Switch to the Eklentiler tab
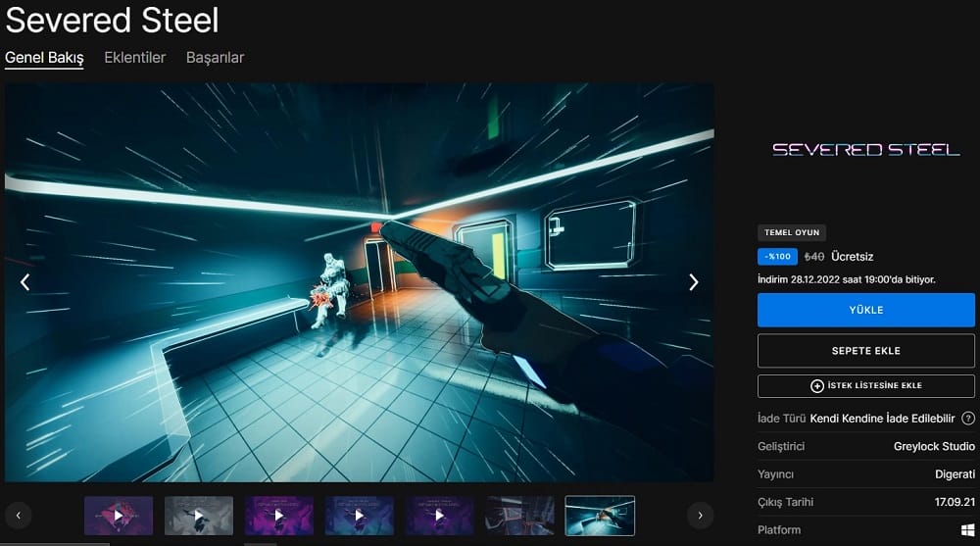Viewport: 980px width, 546px height. coord(135,58)
